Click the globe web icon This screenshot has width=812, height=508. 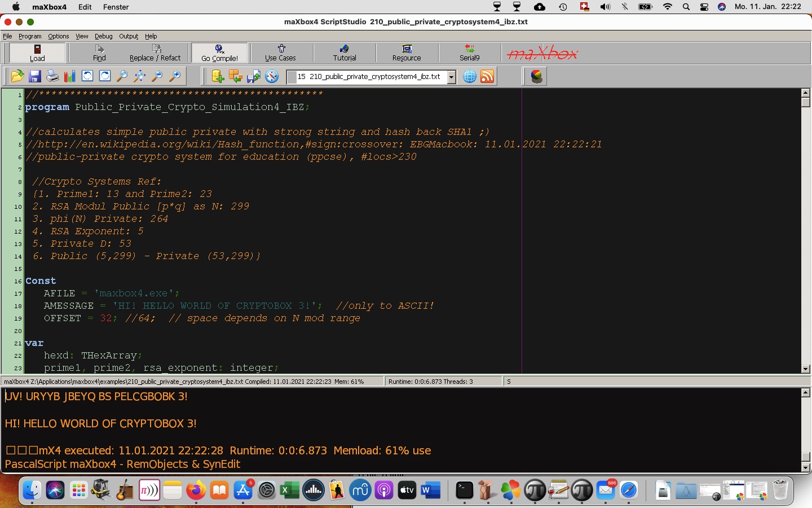click(x=470, y=76)
